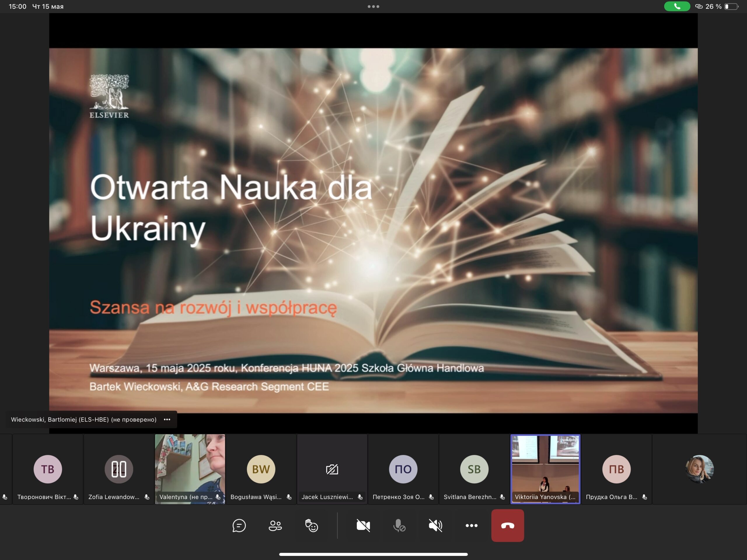Open the multitasking dots at top center
The width and height of the screenshot is (747, 560).
[373, 6]
